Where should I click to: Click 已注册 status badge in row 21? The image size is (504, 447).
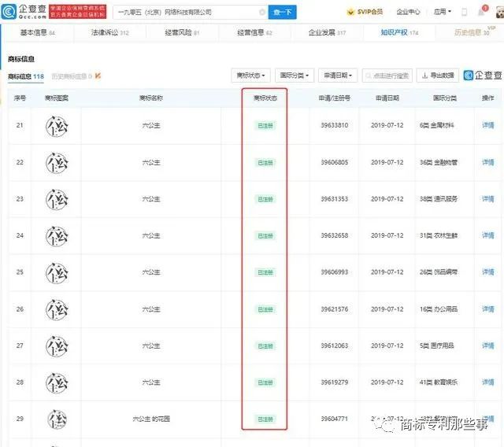265,126
